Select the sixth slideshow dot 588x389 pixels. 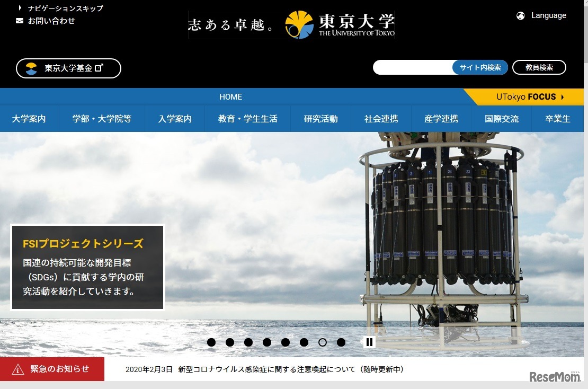coord(304,342)
